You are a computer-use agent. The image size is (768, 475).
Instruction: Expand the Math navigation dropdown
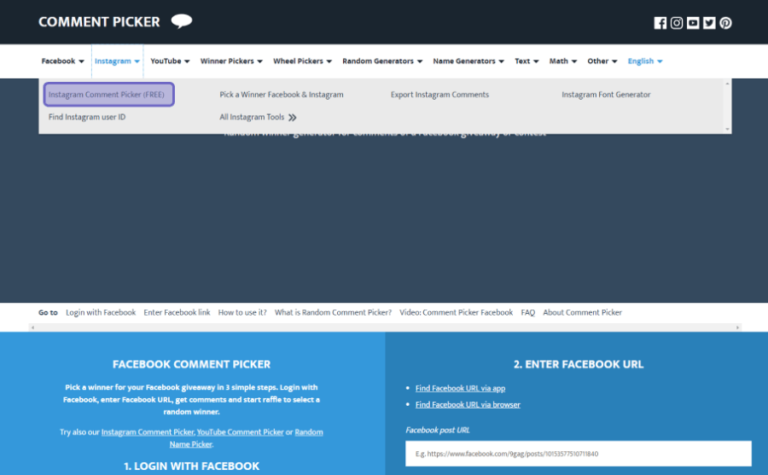[x=563, y=61]
